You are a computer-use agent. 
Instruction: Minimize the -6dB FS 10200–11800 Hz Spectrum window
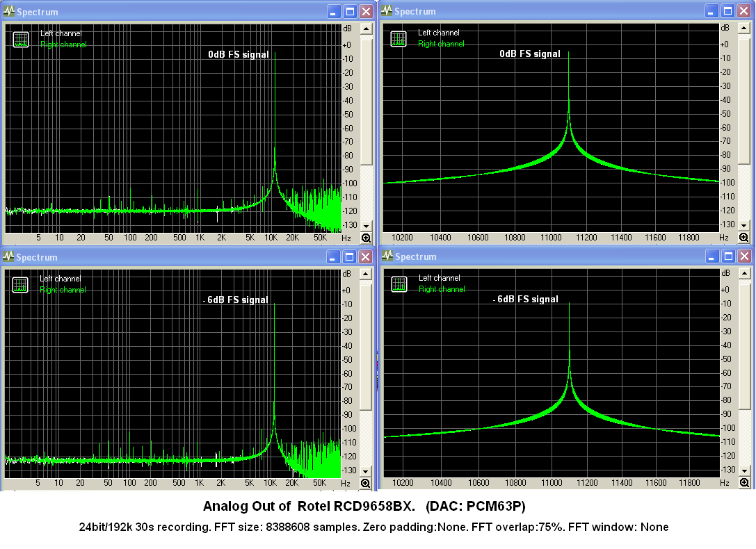coord(712,256)
